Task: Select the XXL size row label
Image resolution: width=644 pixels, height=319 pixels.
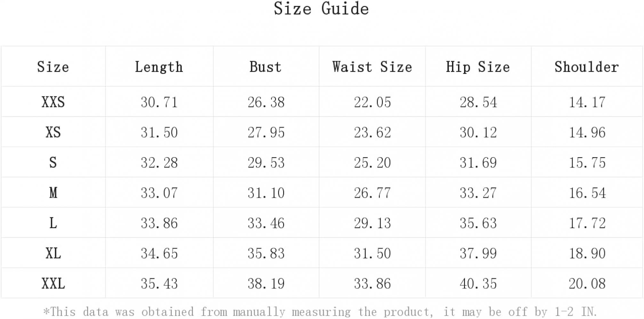Action: click(x=53, y=283)
